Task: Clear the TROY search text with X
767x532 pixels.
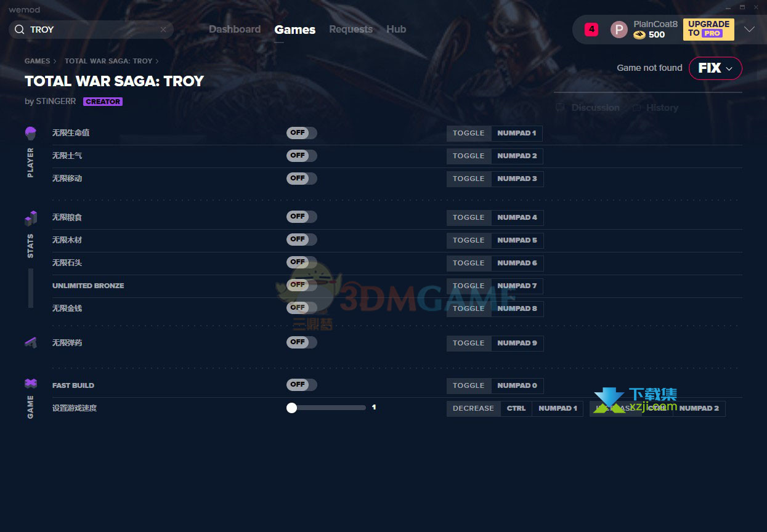Action: 163,30
